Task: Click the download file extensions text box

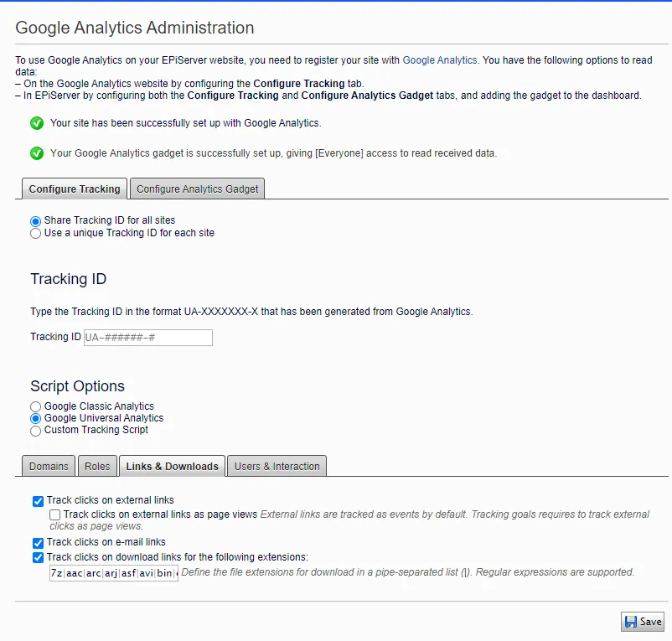Action: click(x=114, y=573)
